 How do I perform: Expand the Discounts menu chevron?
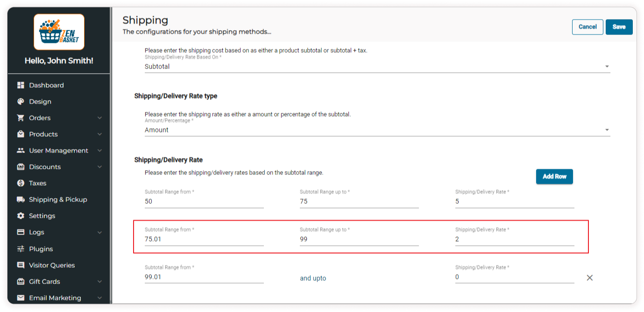point(99,167)
